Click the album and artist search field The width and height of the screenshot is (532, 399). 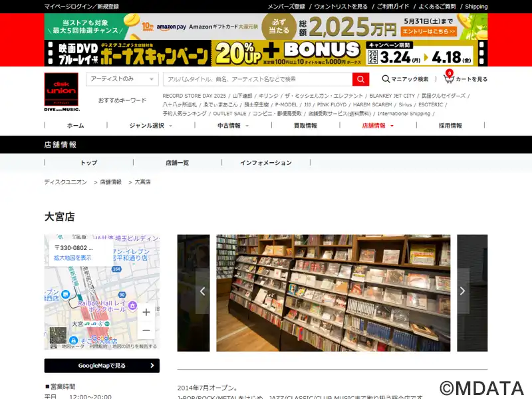pyautogui.click(x=258, y=79)
